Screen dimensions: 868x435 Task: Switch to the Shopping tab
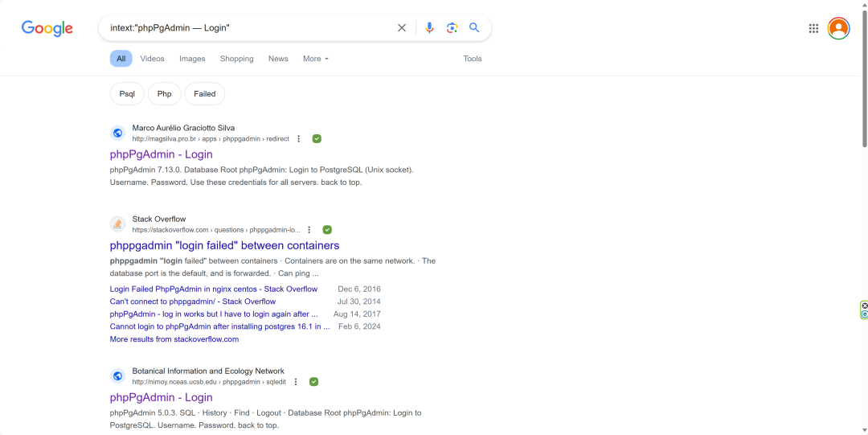pyautogui.click(x=237, y=59)
